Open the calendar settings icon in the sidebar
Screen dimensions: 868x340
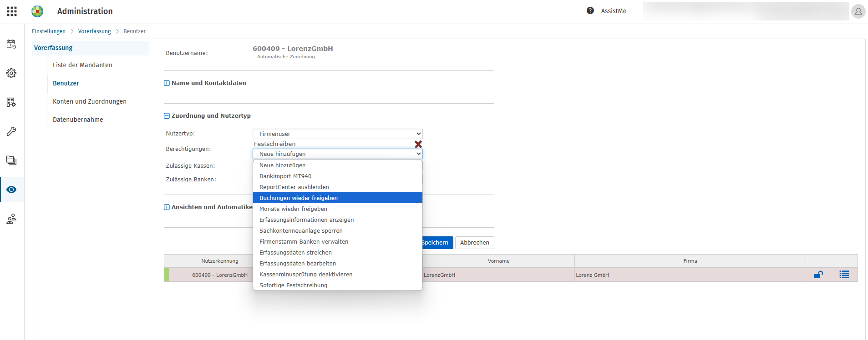tap(11, 44)
